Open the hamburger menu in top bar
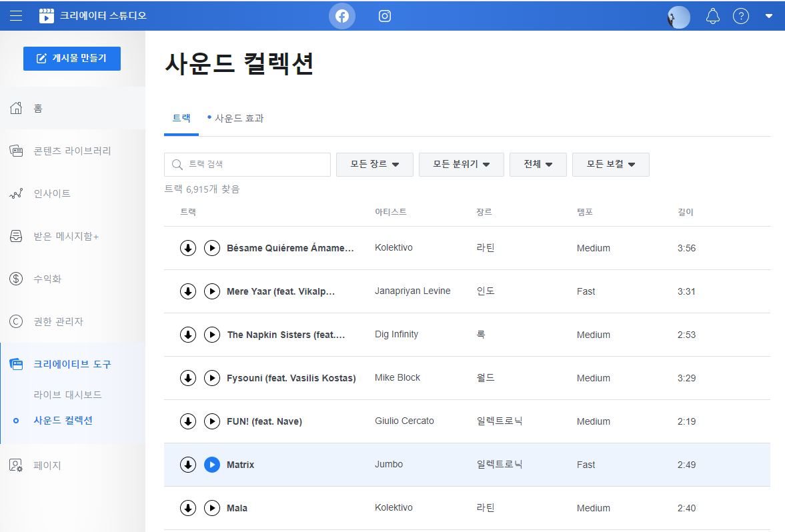 pyautogui.click(x=16, y=16)
